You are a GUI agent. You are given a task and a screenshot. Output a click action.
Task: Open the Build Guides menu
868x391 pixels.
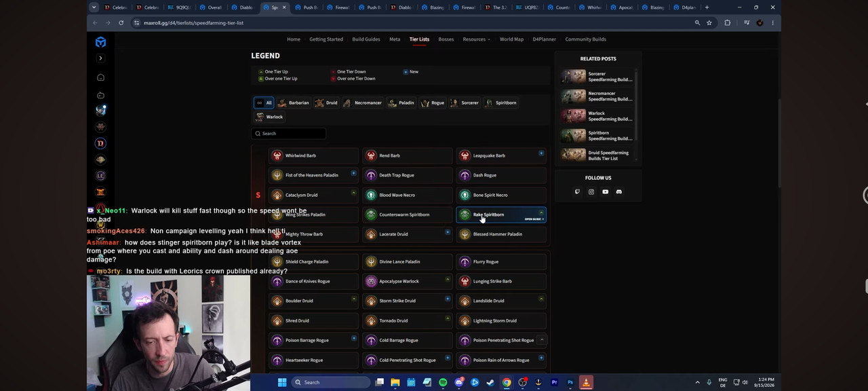coord(366,39)
